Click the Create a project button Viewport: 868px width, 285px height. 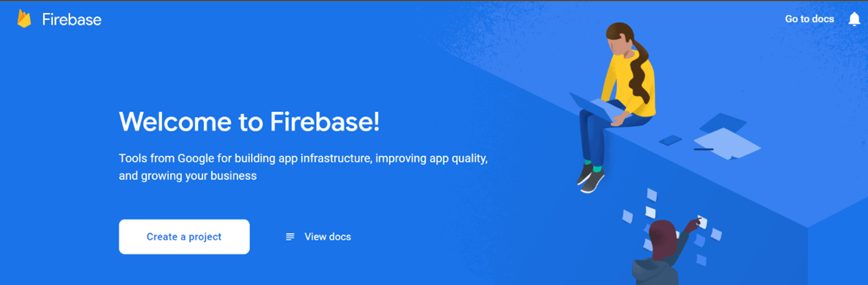[184, 237]
